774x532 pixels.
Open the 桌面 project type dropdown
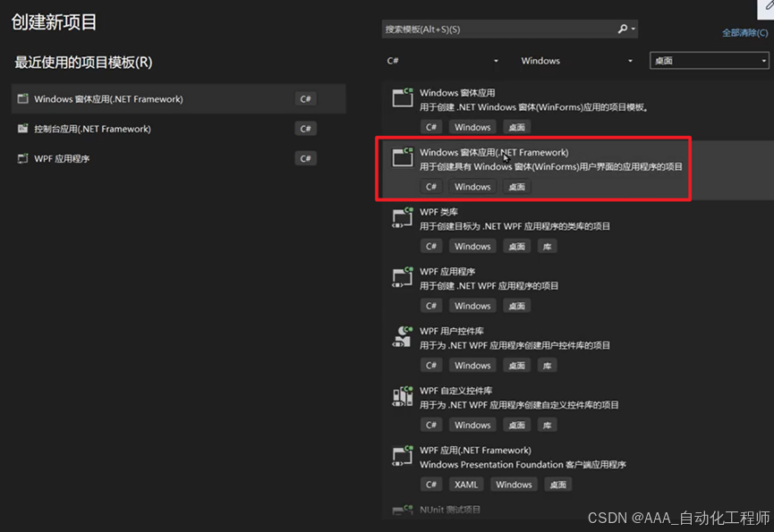pos(710,61)
